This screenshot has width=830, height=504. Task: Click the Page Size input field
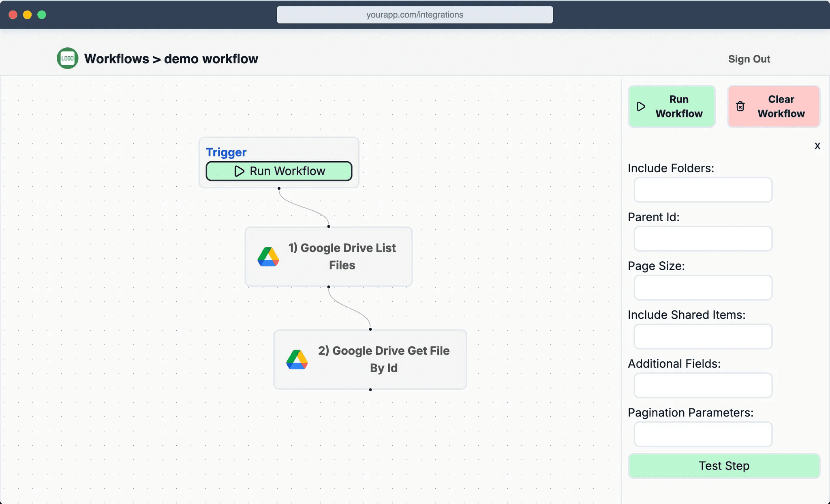(703, 288)
